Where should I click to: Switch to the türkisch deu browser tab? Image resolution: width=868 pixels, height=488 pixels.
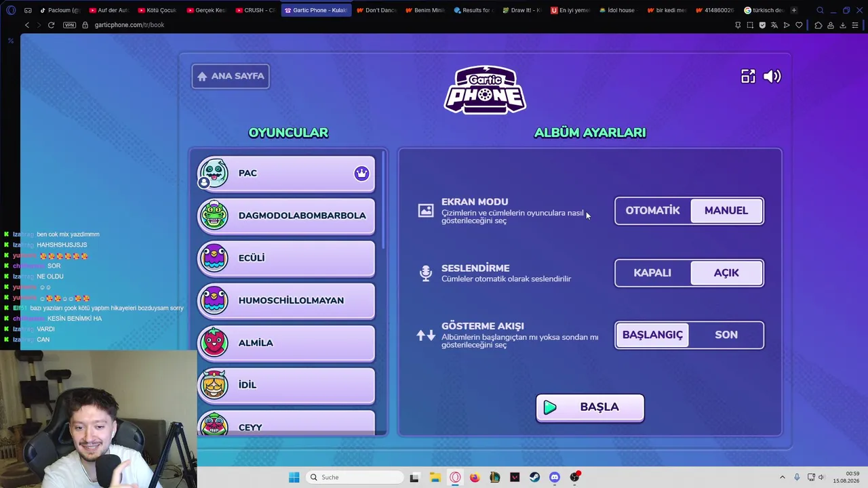point(764,10)
